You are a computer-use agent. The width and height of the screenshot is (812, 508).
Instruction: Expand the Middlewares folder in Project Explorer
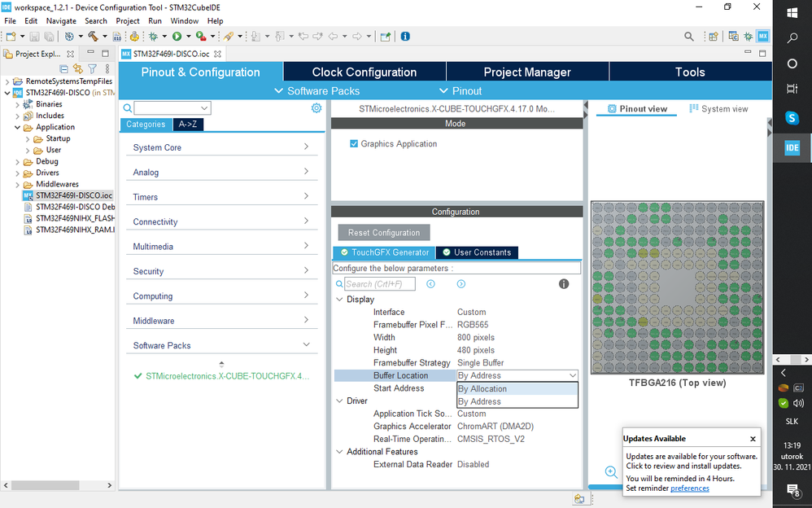[18, 184]
